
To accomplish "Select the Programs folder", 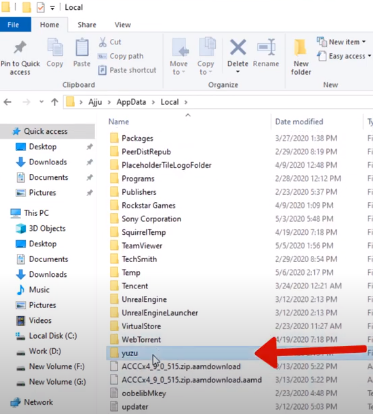I will (x=138, y=179).
